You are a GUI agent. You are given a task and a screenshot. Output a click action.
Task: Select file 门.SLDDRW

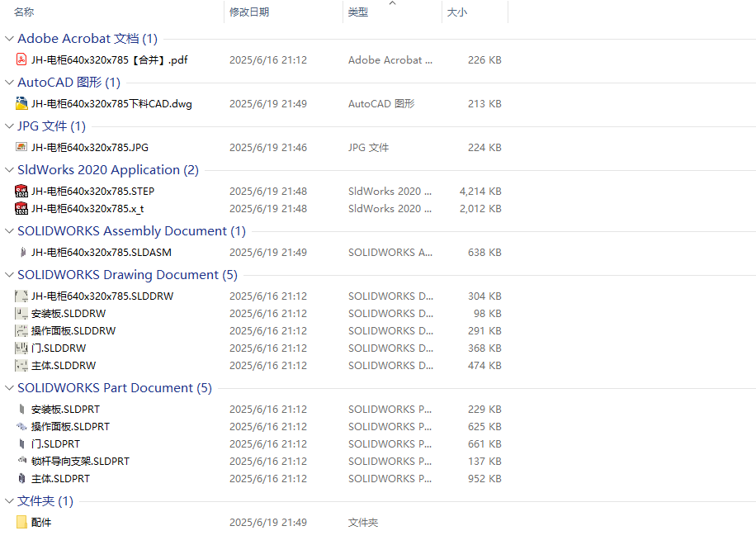59,348
